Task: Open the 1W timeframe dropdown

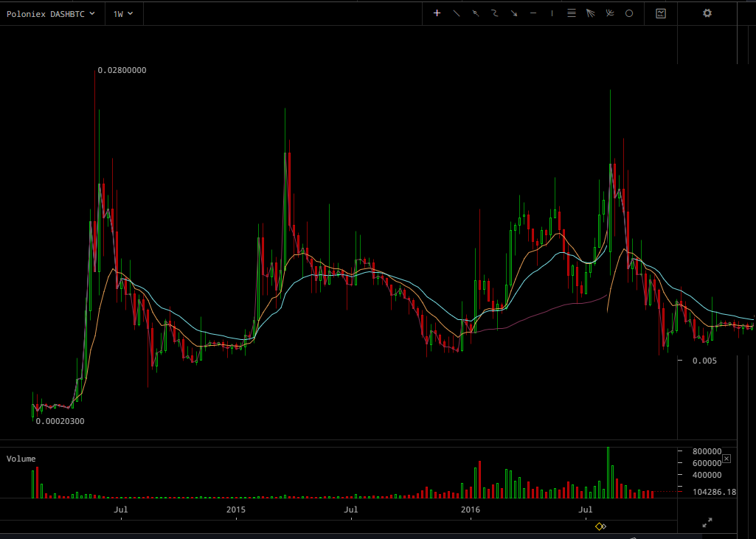Action: (x=123, y=14)
